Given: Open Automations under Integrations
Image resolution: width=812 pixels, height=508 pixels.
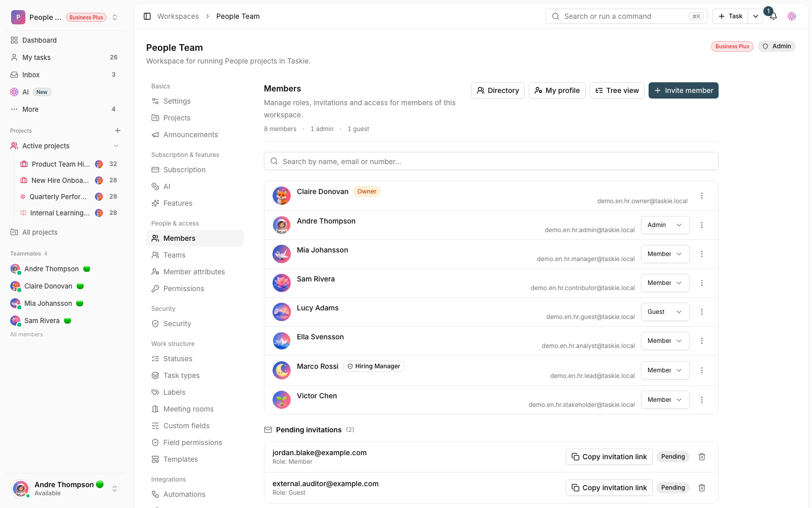Looking at the screenshot, I should coord(195,494).
